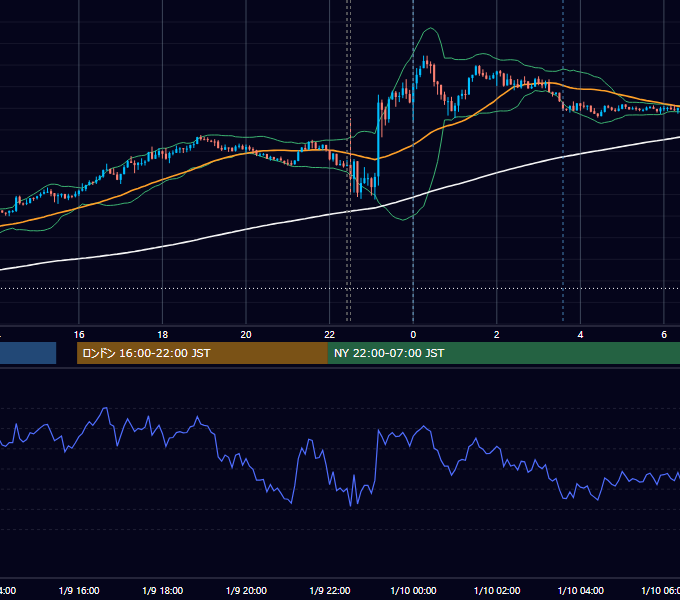This screenshot has height=600, width=680.
Task: Click the "1/10 02:00" date label
Action: pos(497,590)
